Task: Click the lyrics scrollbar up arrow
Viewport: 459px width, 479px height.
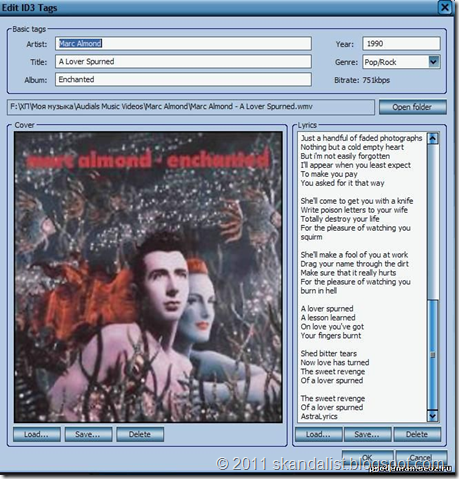Action: point(433,138)
